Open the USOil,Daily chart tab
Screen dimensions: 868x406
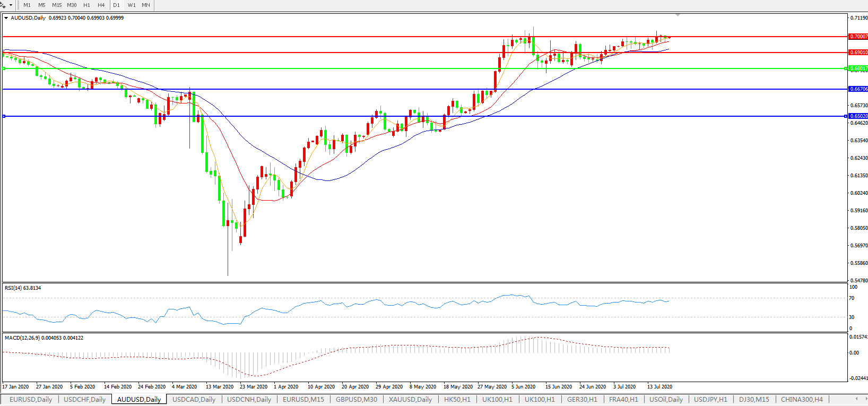[666, 399]
